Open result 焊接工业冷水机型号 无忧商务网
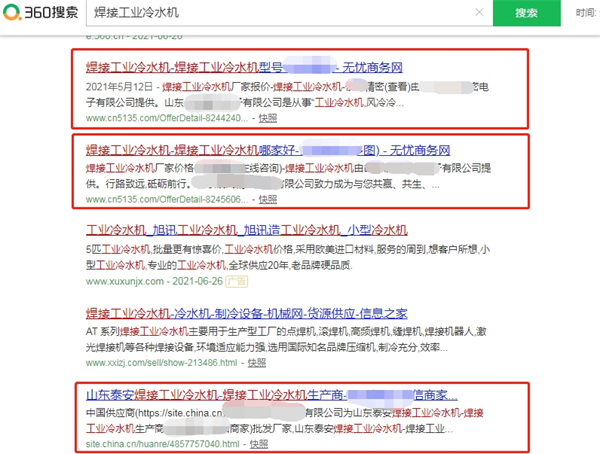 (x=244, y=68)
